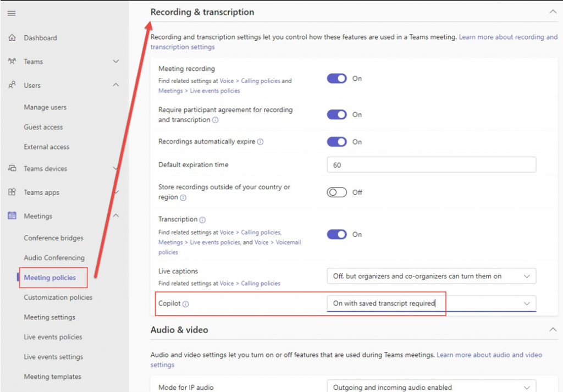Open External access page
The width and height of the screenshot is (563, 392).
(x=46, y=147)
